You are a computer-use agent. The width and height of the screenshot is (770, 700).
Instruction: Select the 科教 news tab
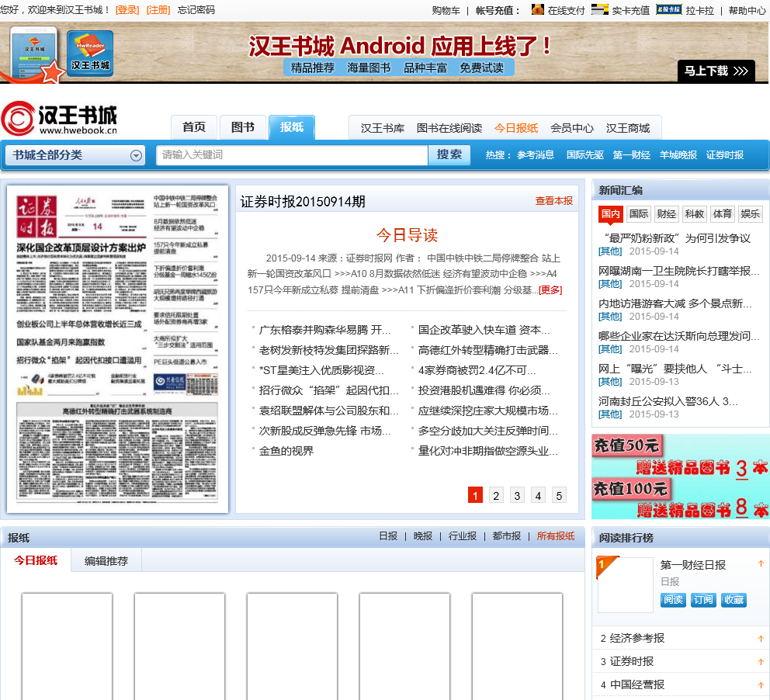click(x=695, y=213)
